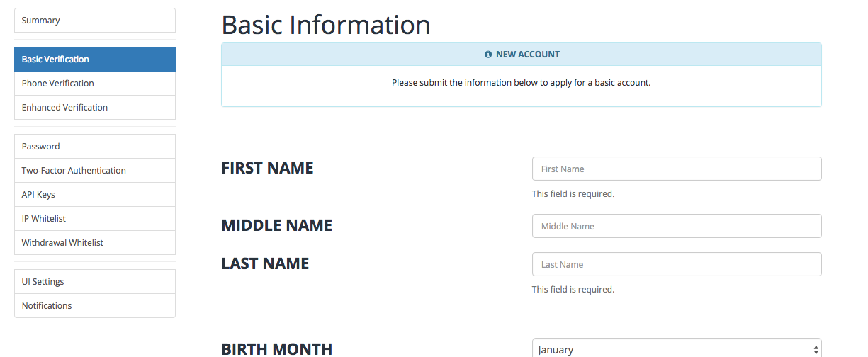
Task: Click the Birth Month select arrows
Action: pos(816,349)
